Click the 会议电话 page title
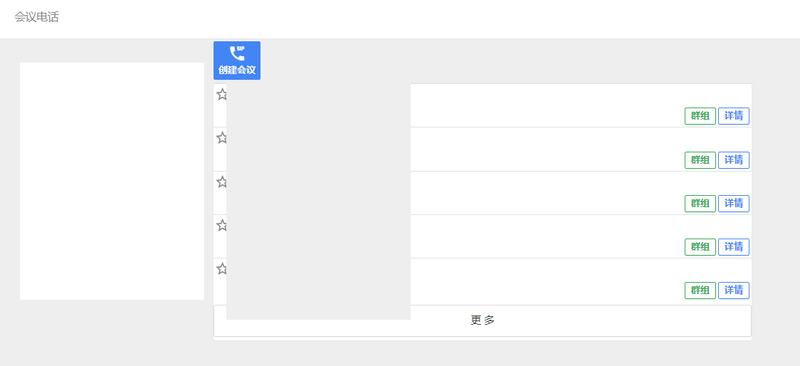 click(37, 17)
